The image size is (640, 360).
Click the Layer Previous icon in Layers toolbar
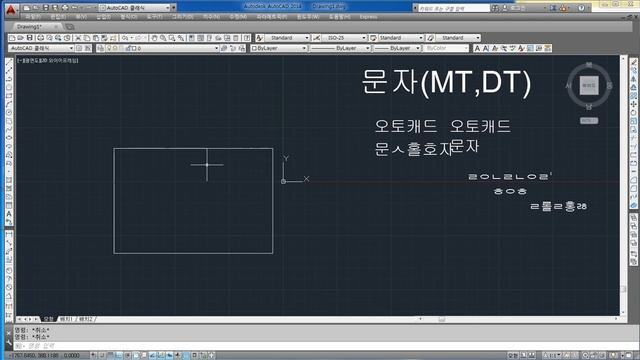(x=233, y=48)
